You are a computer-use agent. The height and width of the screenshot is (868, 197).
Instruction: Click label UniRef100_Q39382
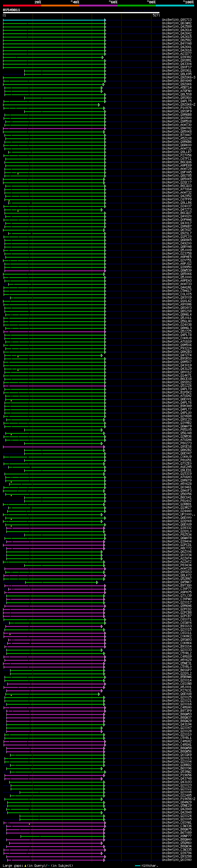pyautogui.click(x=177, y=57)
